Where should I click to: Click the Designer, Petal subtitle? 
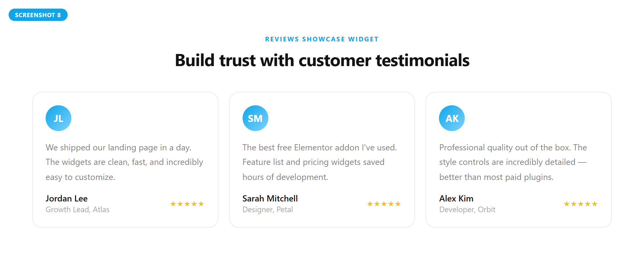[x=268, y=210]
